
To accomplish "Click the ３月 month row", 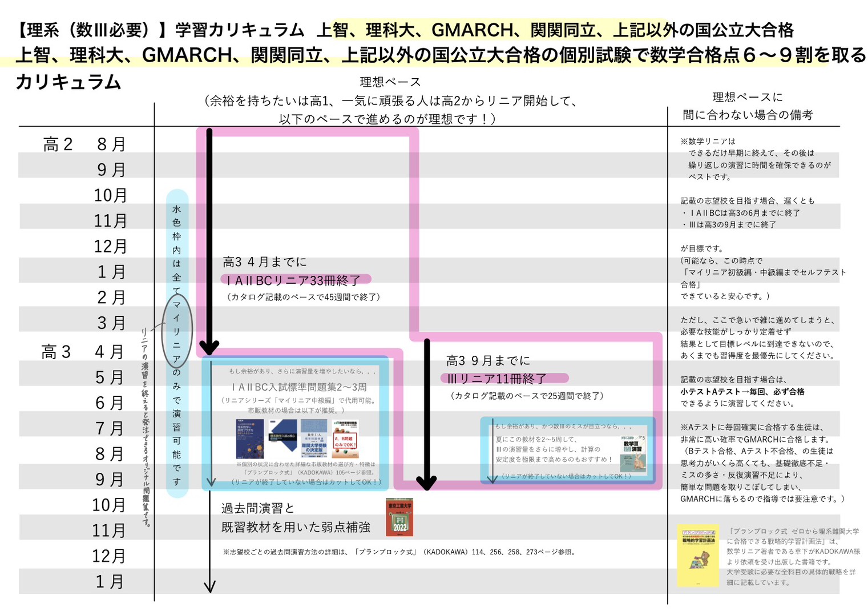I will 111,323.
